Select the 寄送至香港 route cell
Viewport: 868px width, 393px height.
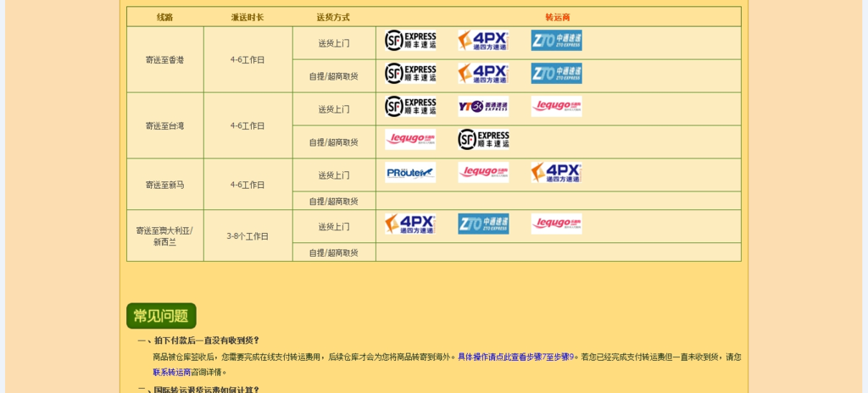coord(165,60)
